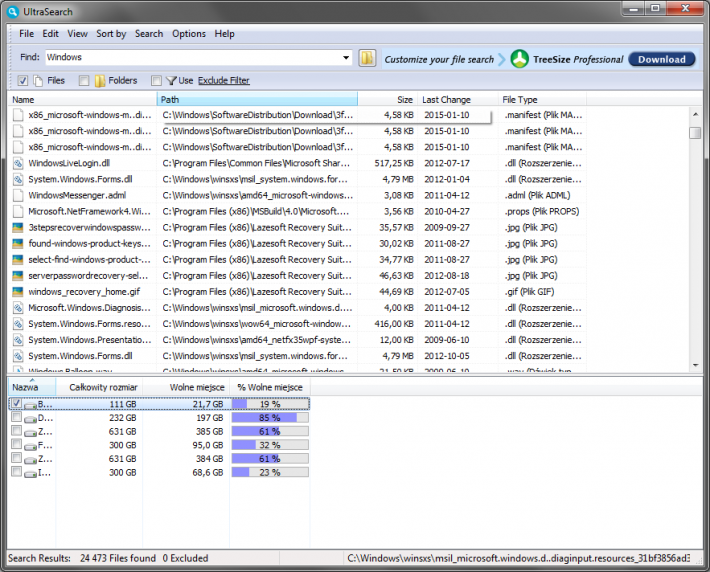
Task: Sort results by Name column header
Action: 82,100
